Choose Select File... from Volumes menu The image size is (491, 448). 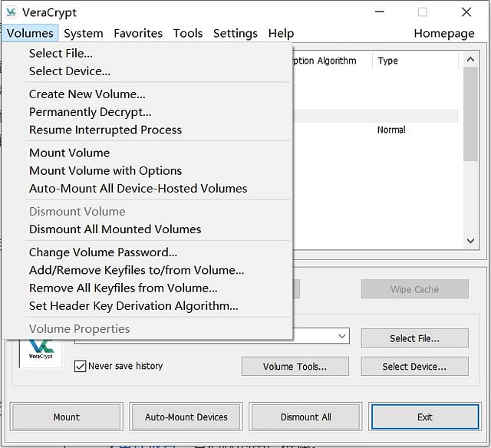tap(147, 53)
